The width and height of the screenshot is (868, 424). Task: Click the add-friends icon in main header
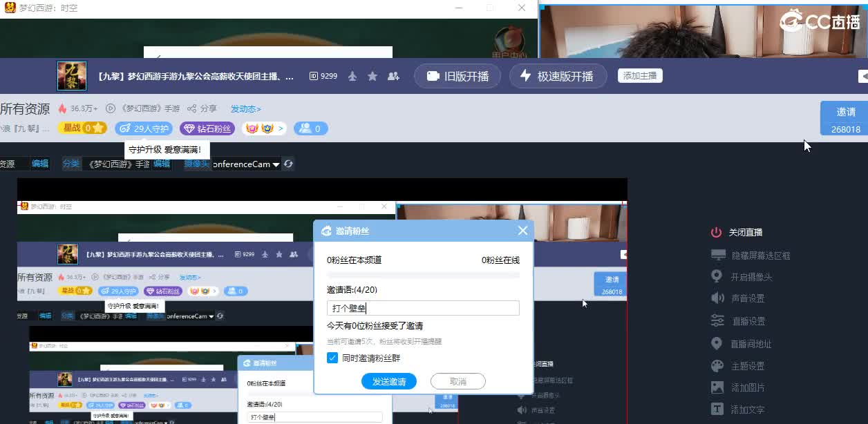(x=393, y=76)
